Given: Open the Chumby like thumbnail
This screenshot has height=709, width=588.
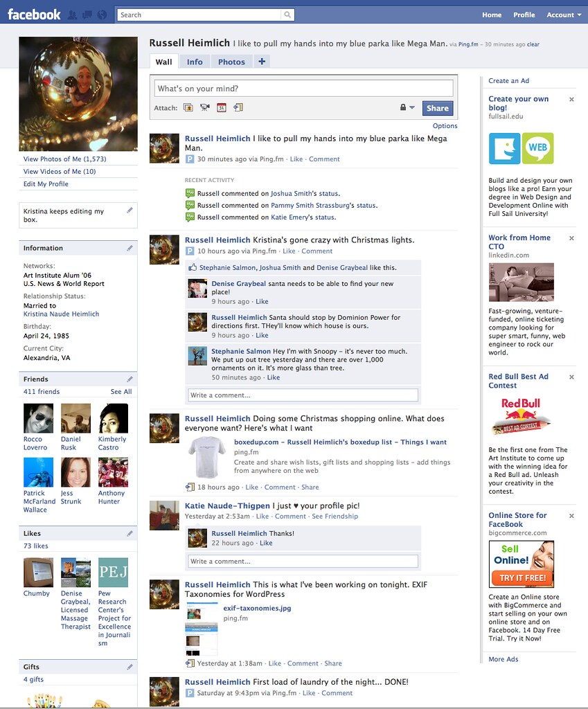Looking at the screenshot, I should 38,573.
